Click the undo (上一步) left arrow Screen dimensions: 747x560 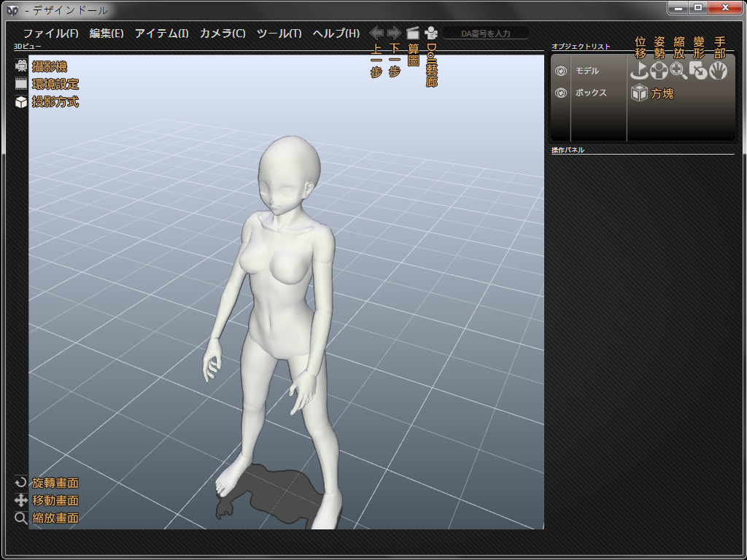click(376, 33)
